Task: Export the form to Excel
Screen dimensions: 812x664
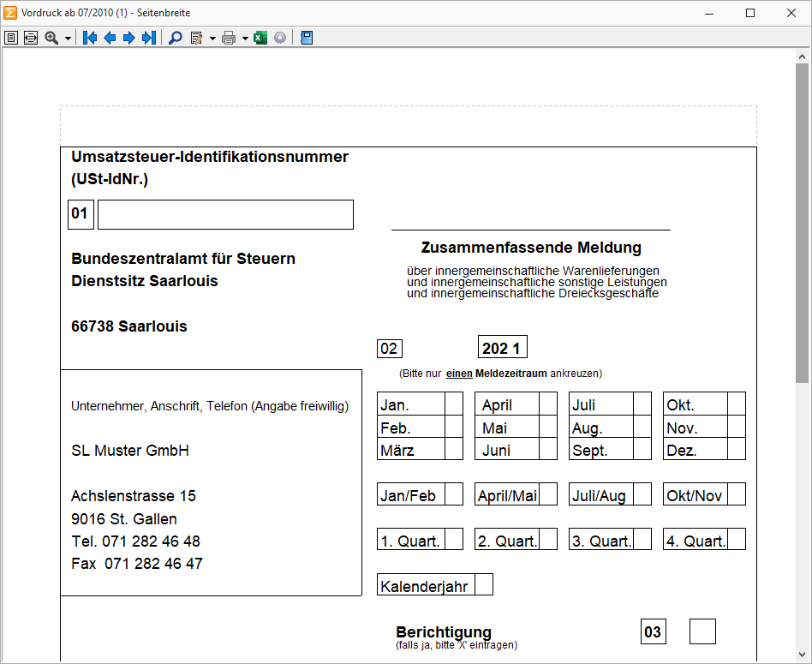Action: [260, 38]
